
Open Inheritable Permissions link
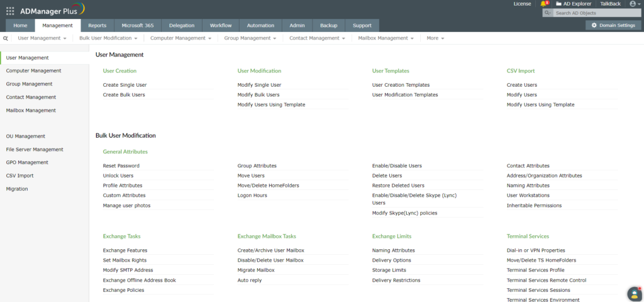[x=534, y=206]
